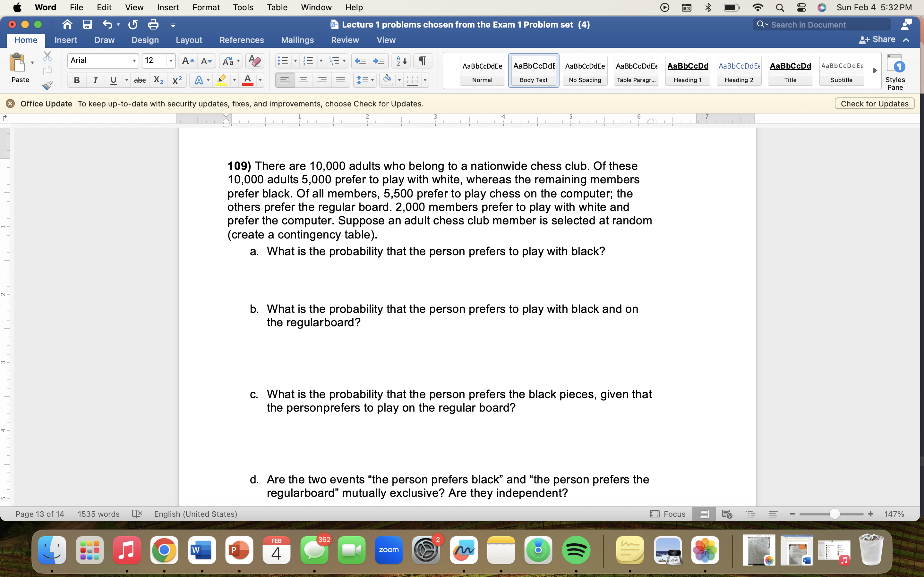Click the Save icon in title bar
This screenshot has width=924, height=577.
87,25
